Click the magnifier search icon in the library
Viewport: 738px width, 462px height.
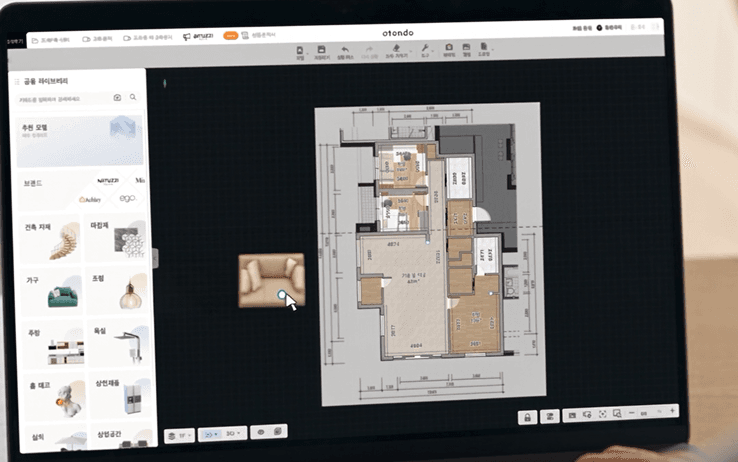point(133,97)
